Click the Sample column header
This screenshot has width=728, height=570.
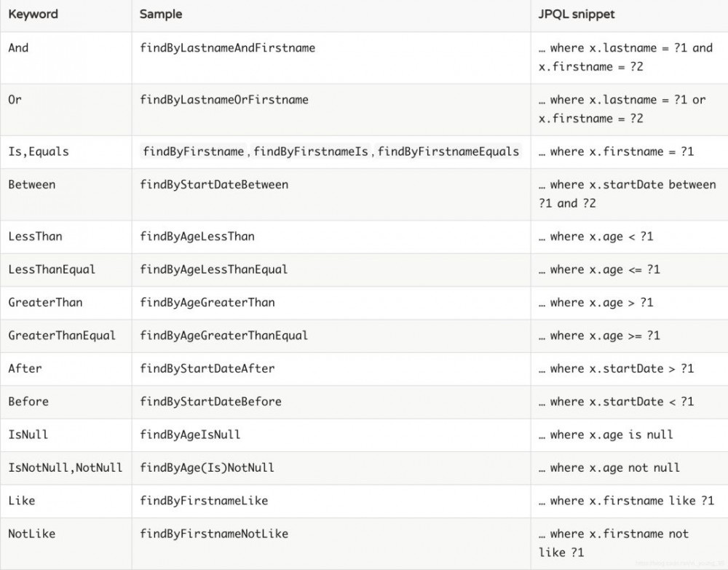(161, 14)
